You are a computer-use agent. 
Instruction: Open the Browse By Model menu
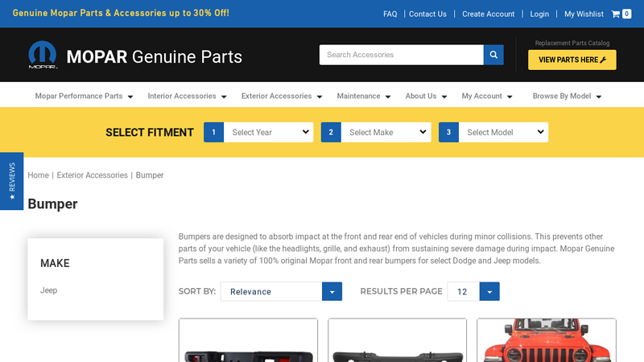[567, 96]
